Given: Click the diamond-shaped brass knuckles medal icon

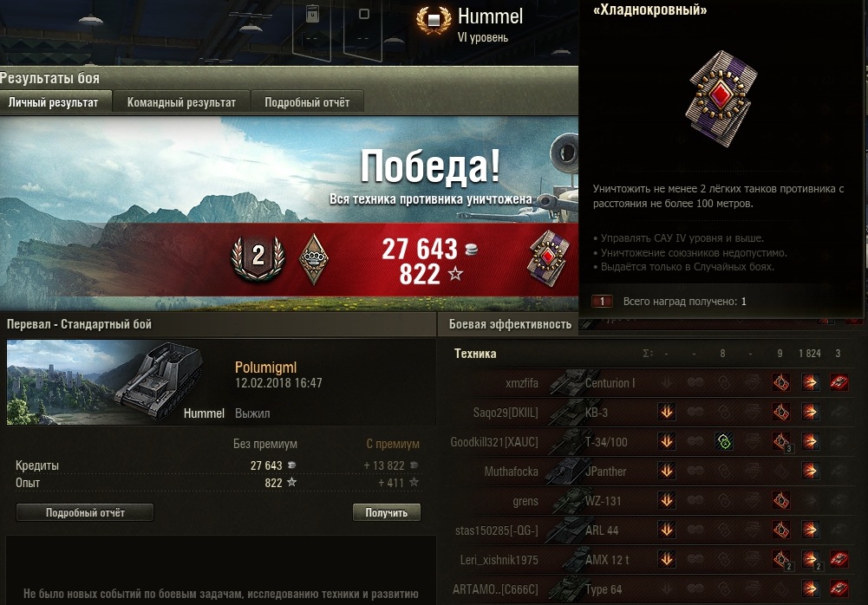Looking at the screenshot, I should pos(313,259).
